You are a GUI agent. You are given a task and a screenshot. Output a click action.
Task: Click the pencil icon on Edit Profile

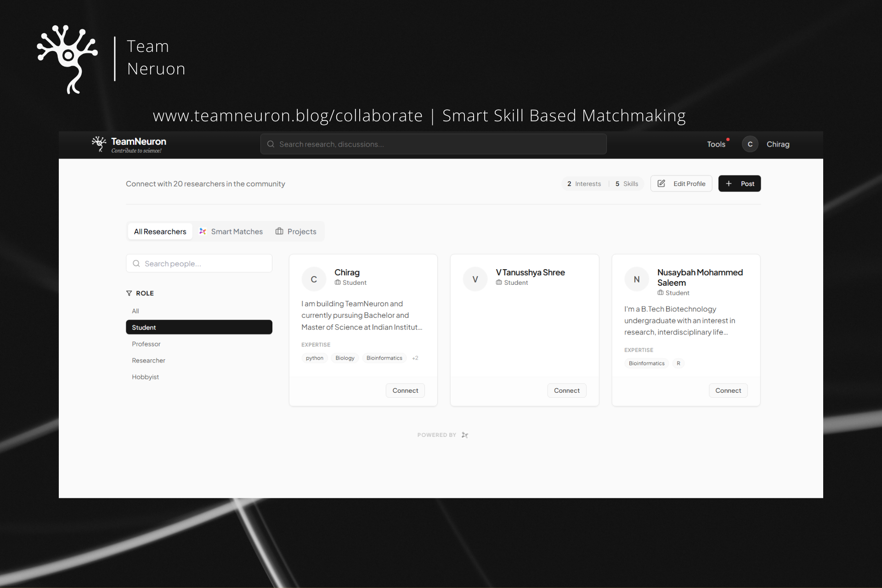(x=661, y=184)
